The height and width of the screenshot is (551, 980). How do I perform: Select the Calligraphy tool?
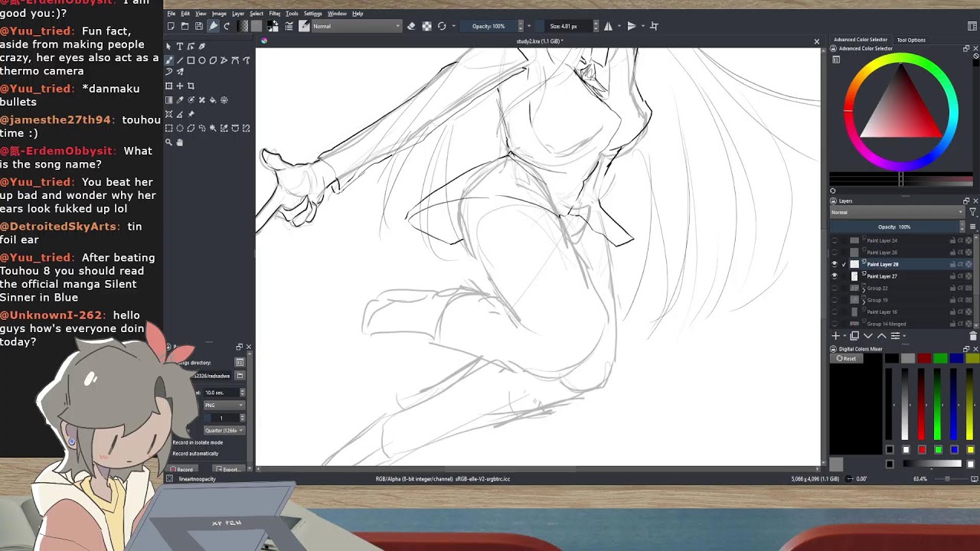click(x=202, y=47)
